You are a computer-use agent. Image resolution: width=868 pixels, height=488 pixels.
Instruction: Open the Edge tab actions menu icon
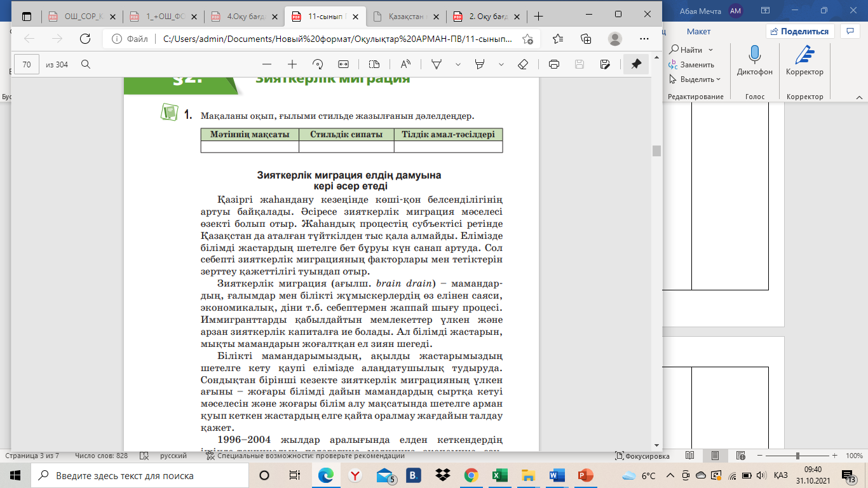coord(25,15)
